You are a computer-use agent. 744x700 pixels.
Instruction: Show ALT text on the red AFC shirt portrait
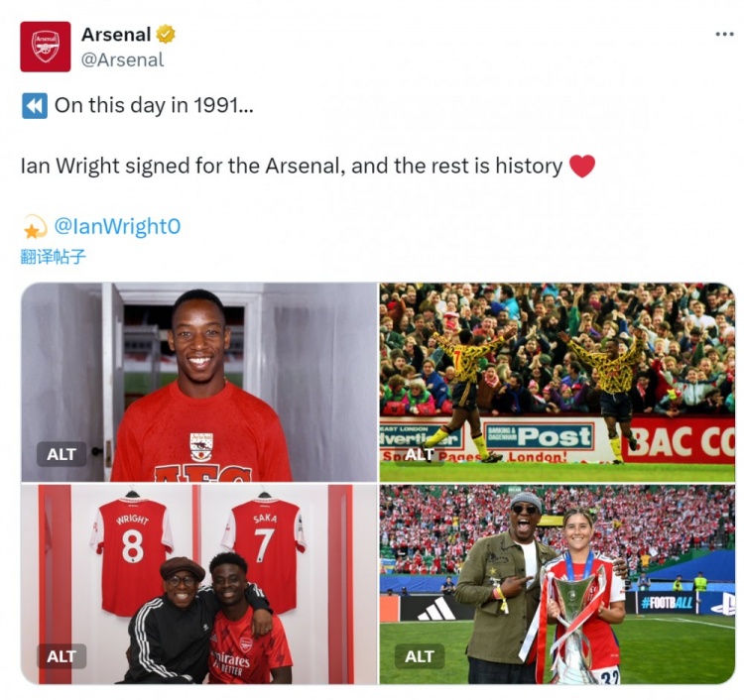(62, 454)
